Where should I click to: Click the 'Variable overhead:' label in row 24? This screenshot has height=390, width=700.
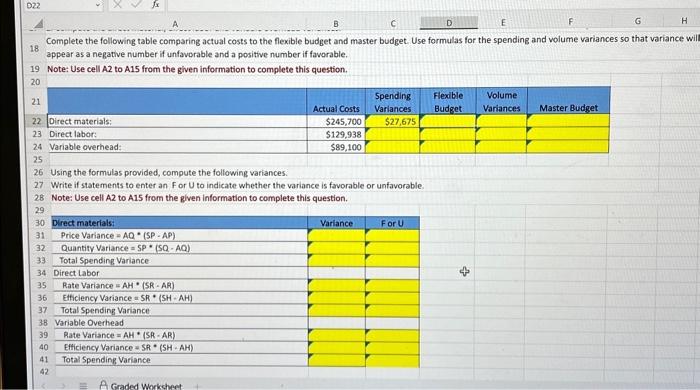(85, 147)
